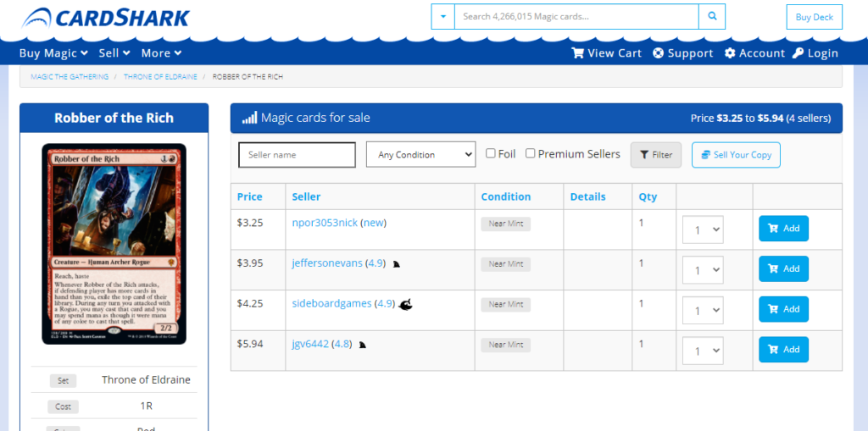Viewport: 868px width, 431px height.
Task: Add the $4.25 listing to cart
Action: (x=783, y=309)
